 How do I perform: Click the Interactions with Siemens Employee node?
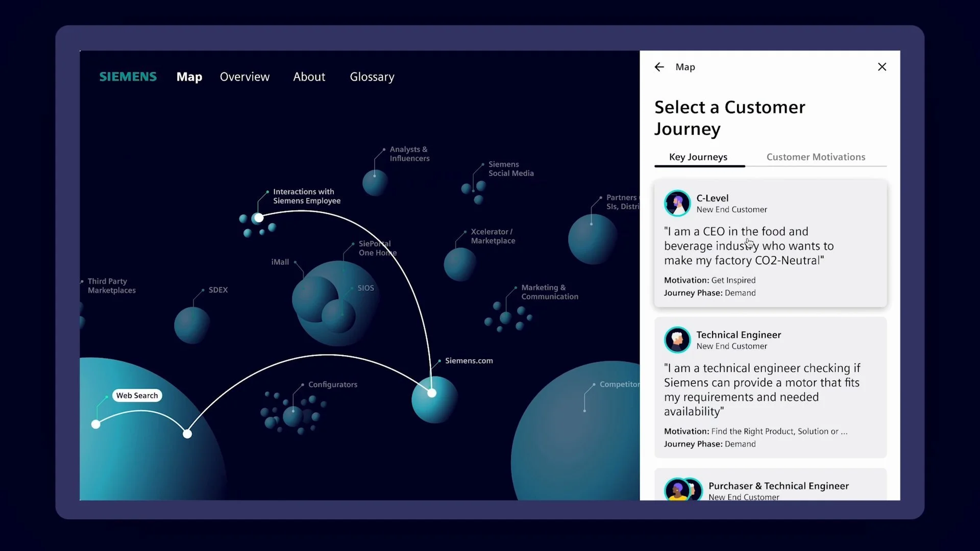259,218
